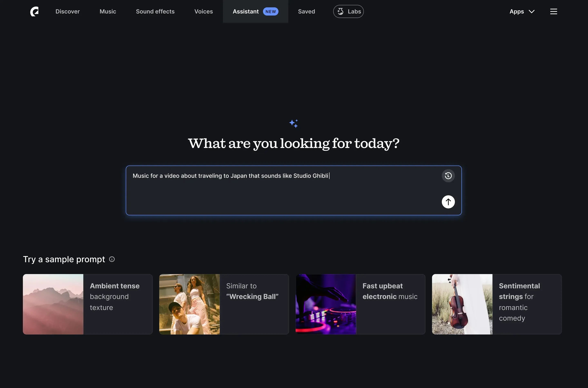Viewport: 588px width, 388px height.
Task: Submit prompt with the arrow-up button
Action: 448,202
